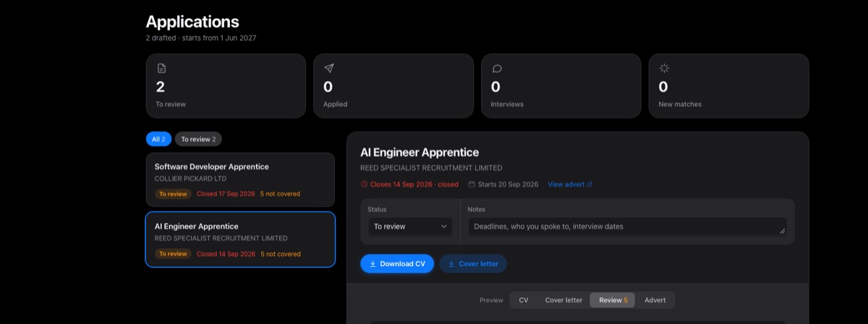
Task: Click the To review badge on Software Developer Apprentice
Action: pyautogui.click(x=173, y=194)
